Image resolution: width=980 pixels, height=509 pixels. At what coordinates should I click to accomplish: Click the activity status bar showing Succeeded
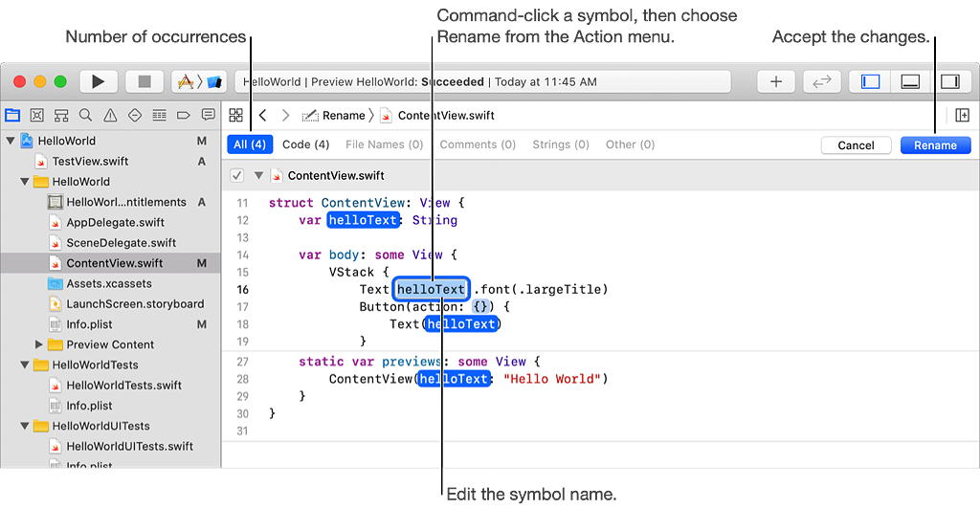[x=482, y=82]
